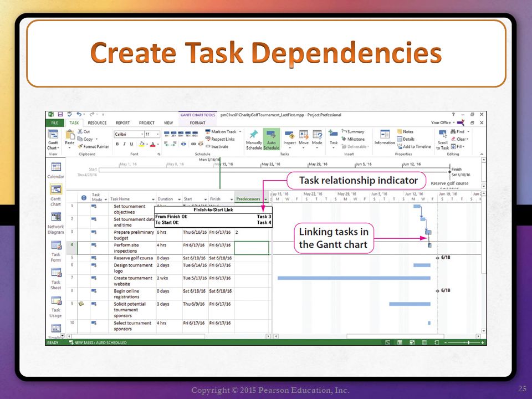Click the Format Painter tool
This screenshot has height=399, width=532.
[x=93, y=146]
